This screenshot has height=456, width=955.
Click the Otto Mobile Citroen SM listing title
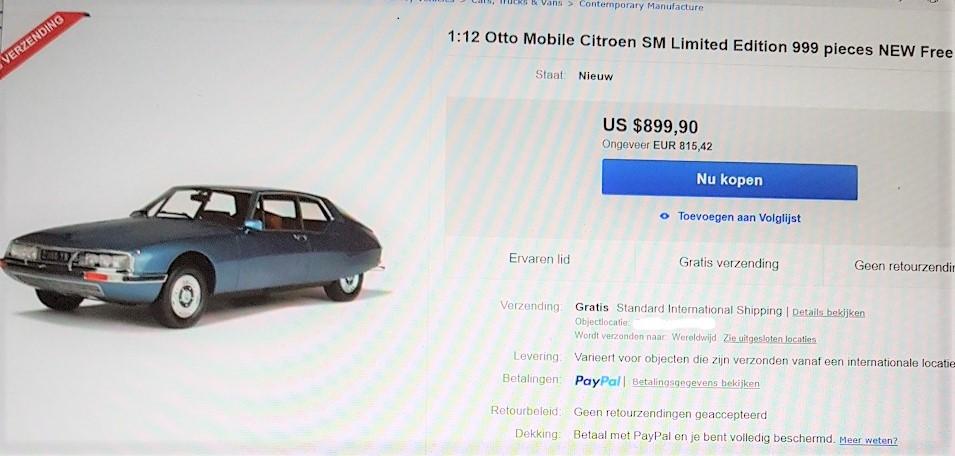tap(700, 44)
